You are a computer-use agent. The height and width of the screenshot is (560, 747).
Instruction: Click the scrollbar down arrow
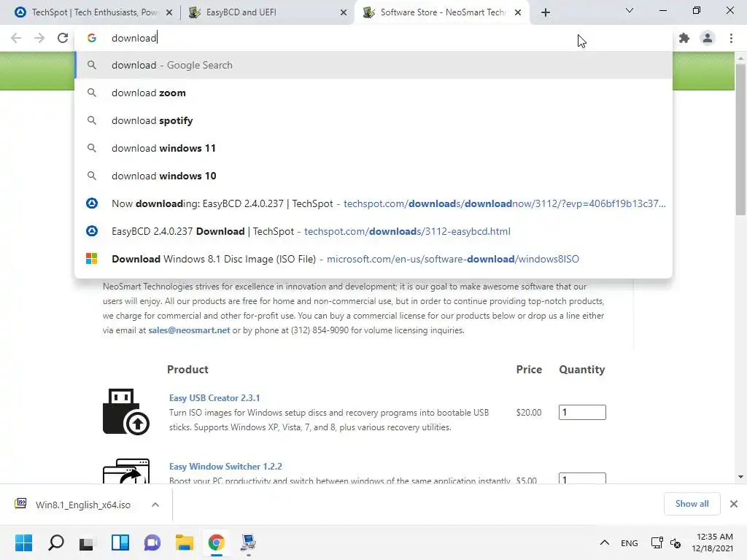740,477
